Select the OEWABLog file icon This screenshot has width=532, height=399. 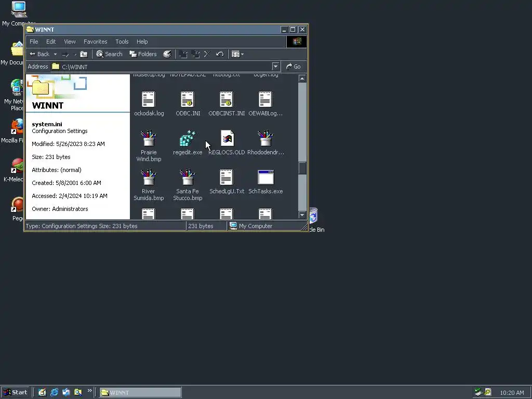[x=265, y=99]
